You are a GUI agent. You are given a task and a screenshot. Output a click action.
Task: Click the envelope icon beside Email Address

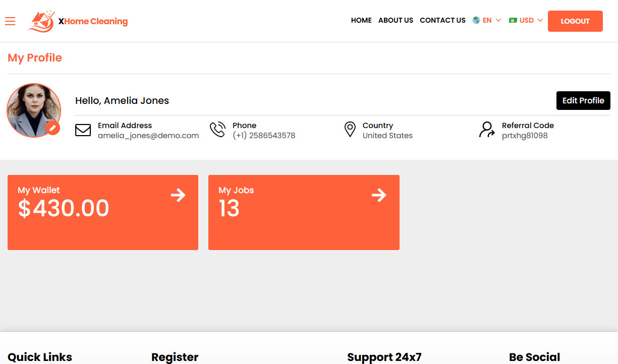[83, 130]
